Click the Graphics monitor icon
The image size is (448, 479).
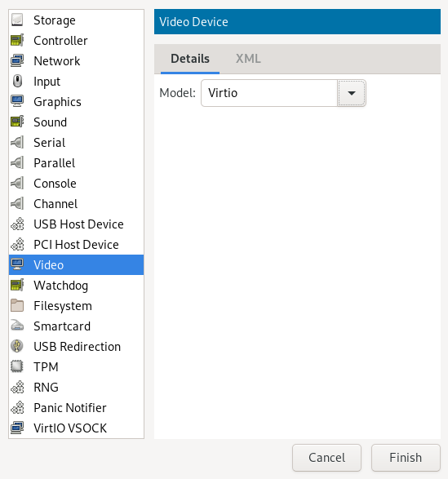click(17, 101)
